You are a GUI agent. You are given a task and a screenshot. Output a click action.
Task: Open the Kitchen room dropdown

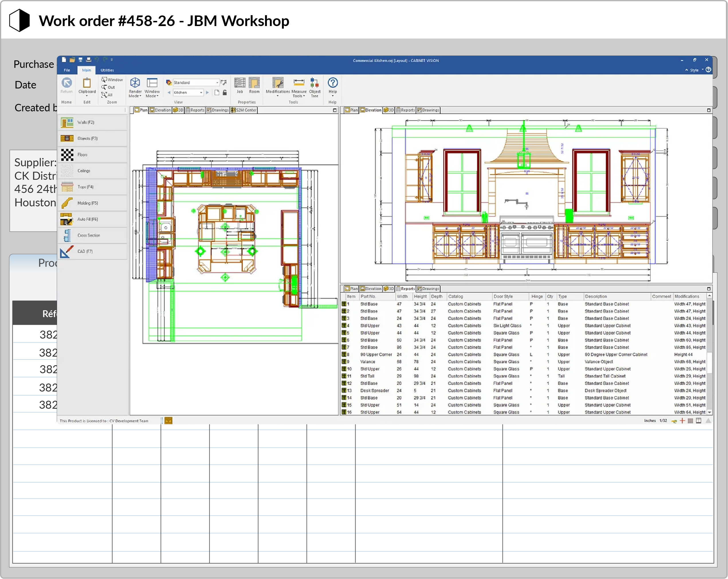pos(188,92)
